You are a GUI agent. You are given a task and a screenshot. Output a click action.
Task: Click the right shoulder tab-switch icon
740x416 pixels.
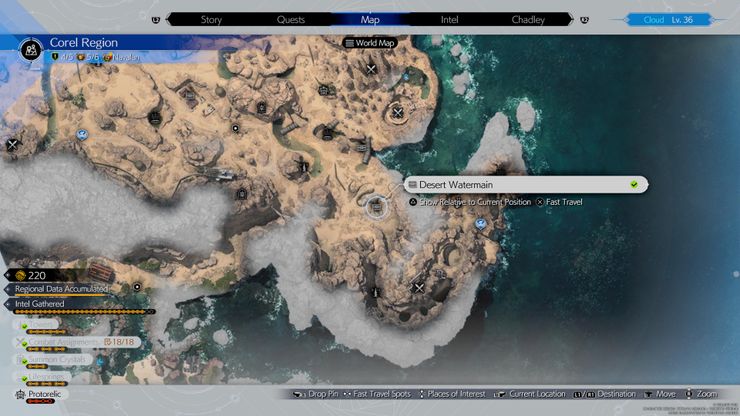(x=584, y=20)
